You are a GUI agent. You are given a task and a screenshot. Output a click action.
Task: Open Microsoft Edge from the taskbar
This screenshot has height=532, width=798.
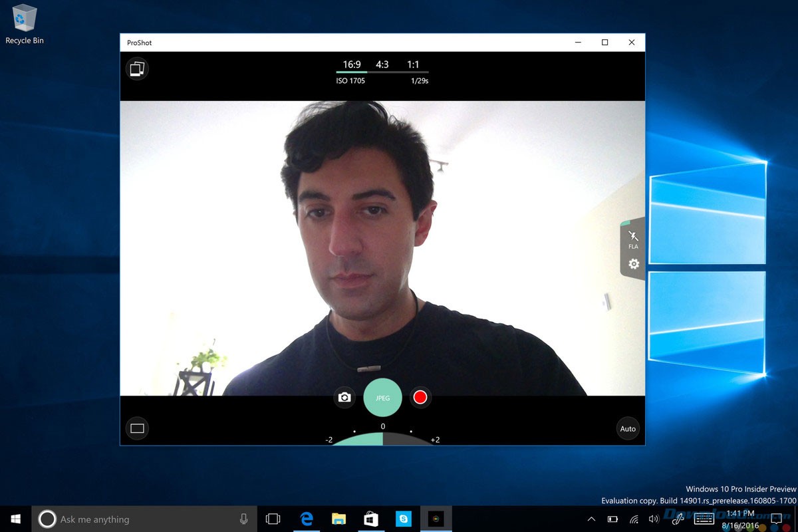[307, 519]
